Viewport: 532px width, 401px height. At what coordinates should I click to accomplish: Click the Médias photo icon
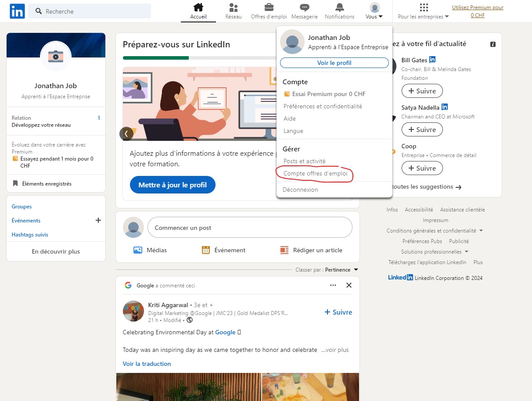tap(138, 250)
